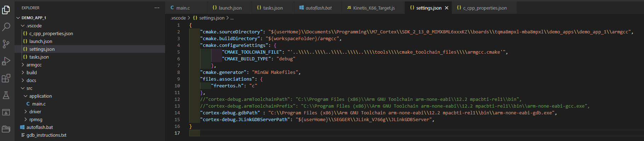644x141 pixels.
Task: Click line number 12 in the gutter
Action: tap(177, 99)
